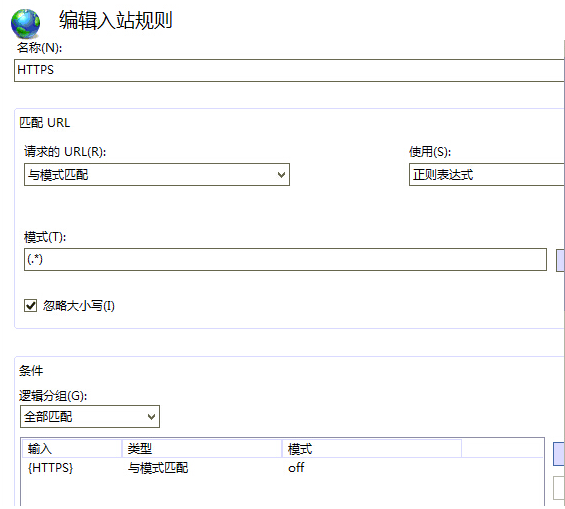The height and width of the screenshot is (509, 565).
Task: Click the button next to pattern field
Action: click(x=561, y=260)
